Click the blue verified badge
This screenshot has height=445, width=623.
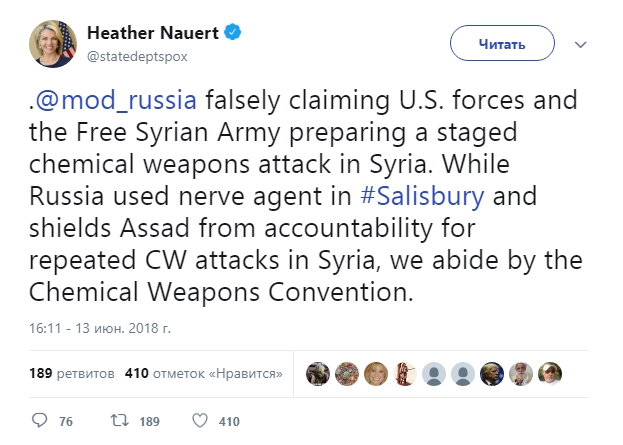(x=232, y=34)
